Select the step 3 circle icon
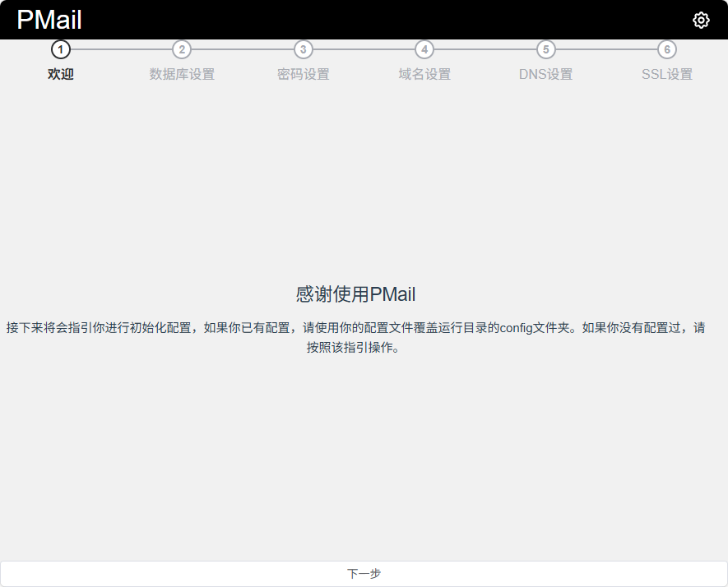This screenshot has width=728, height=587. tap(304, 49)
